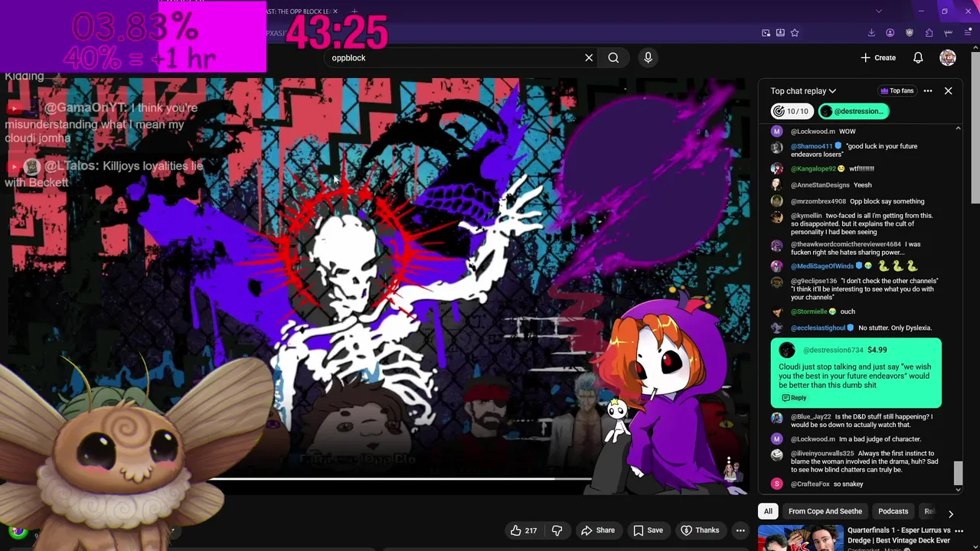Open @Lockwood.m WOW chat author
980x551 pixels.
(x=813, y=132)
